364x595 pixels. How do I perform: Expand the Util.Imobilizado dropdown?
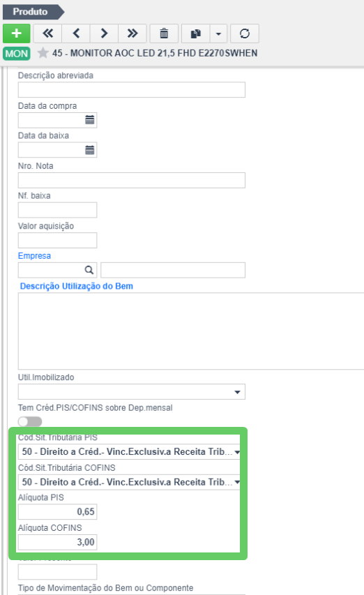(x=132, y=391)
